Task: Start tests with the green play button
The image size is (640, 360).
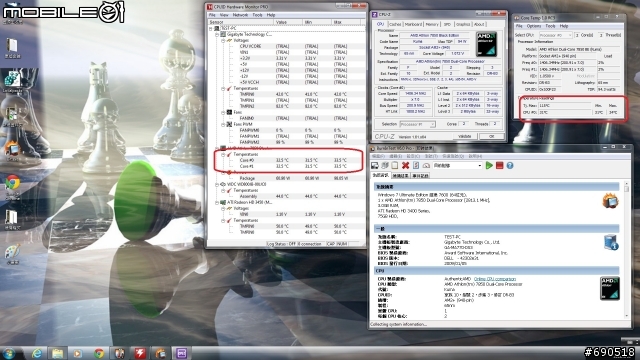Action: (x=489, y=165)
